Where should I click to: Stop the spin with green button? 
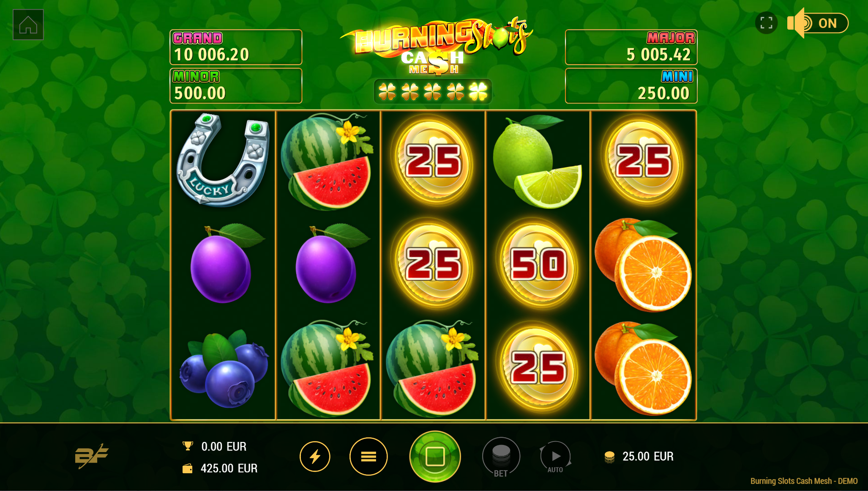(x=435, y=456)
